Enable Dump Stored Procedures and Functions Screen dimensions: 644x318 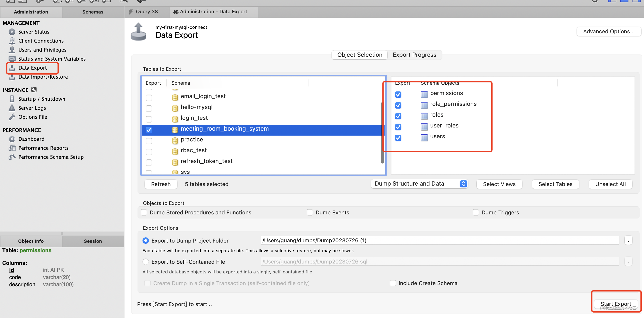coord(144,212)
